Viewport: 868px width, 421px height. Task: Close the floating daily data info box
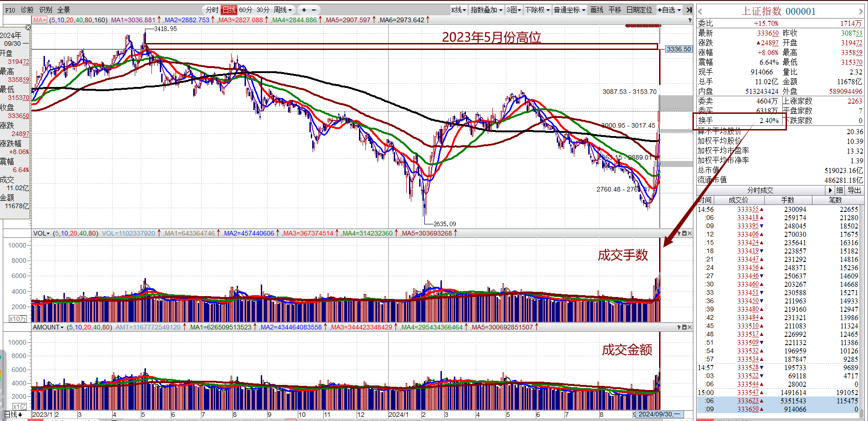[28, 28]
